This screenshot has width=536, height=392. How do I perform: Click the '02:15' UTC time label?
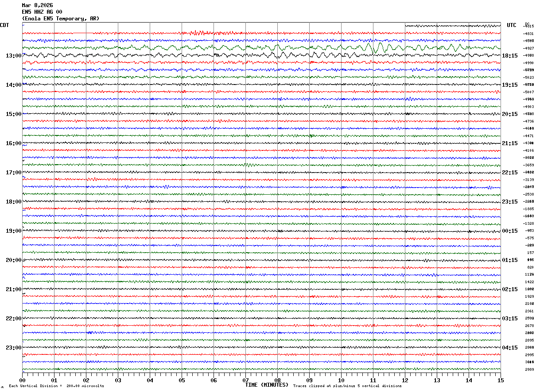coord(510,289)
